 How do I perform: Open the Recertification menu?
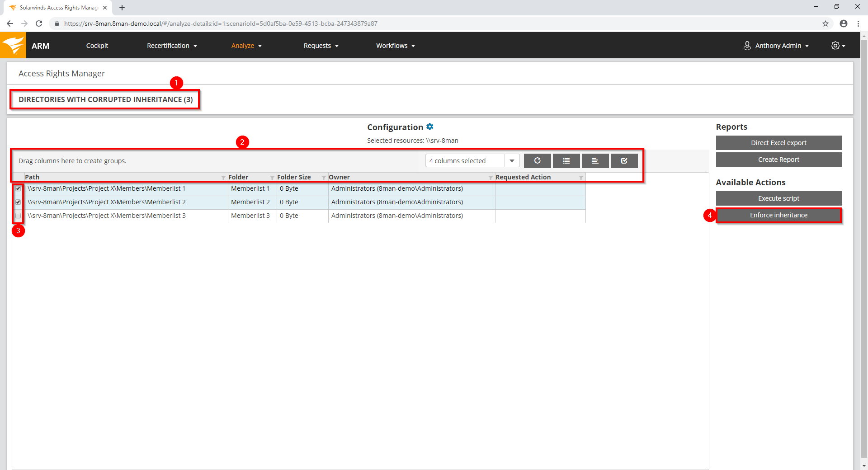[x=172, y=46]
